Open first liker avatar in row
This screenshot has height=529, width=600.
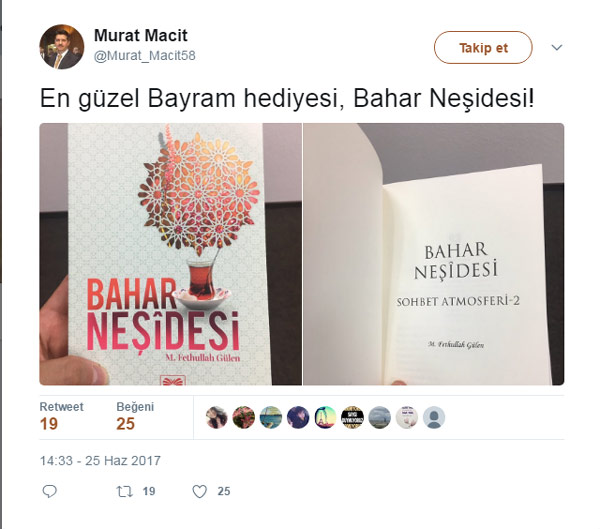point(216,417)
